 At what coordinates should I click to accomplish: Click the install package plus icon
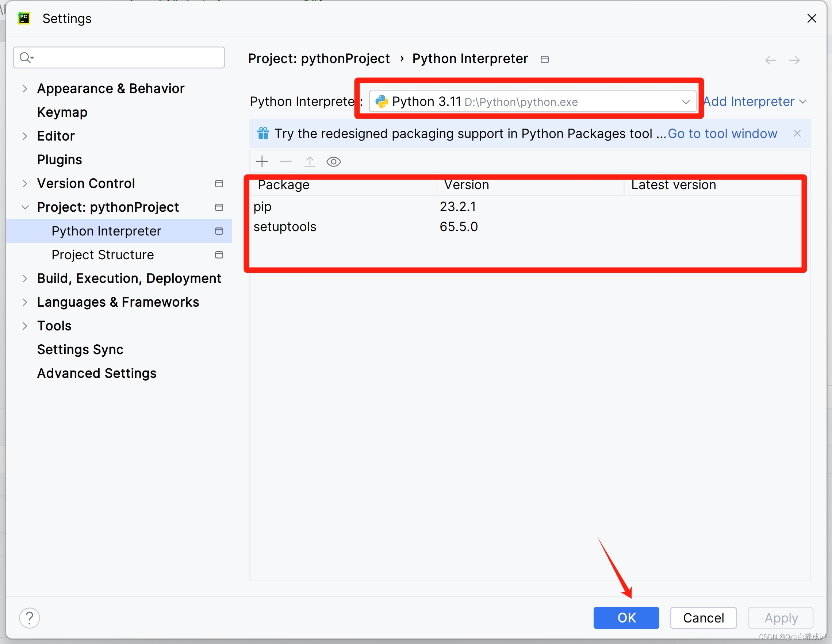(262, 161)
